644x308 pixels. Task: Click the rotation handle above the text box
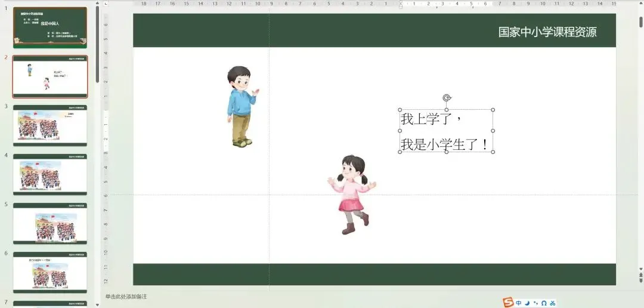447,98
